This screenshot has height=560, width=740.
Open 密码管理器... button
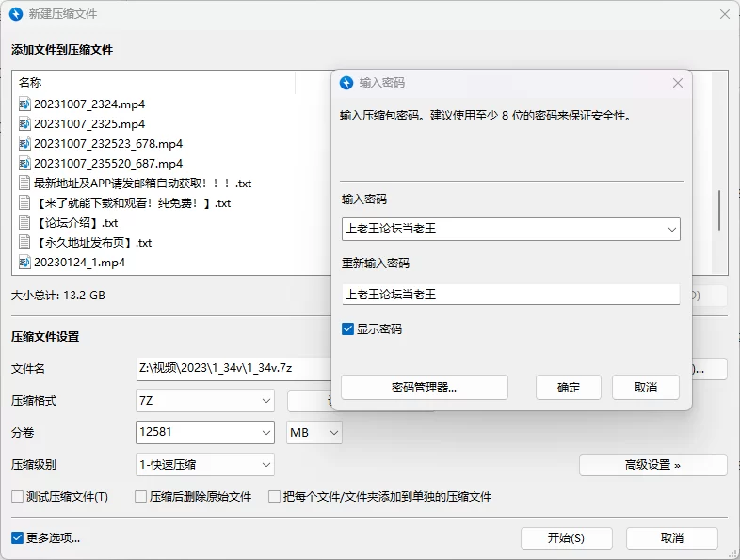424,388
